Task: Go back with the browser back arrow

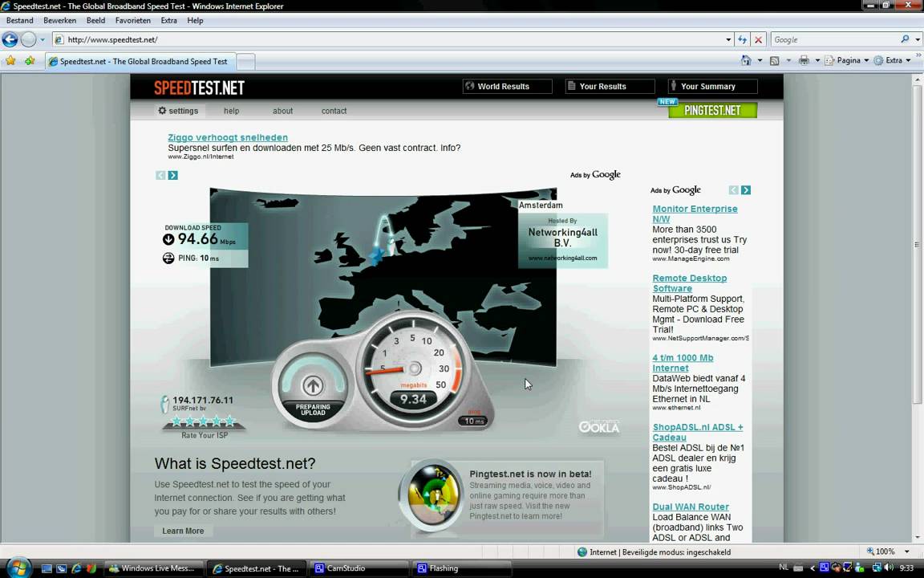Action: tap(10, 39)
